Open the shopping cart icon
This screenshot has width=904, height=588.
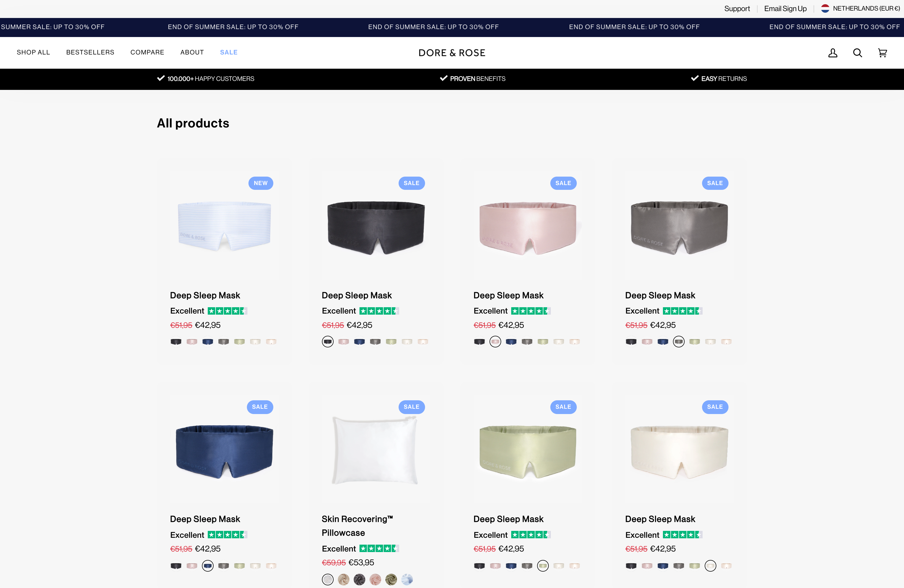click(x=882, y=53)
